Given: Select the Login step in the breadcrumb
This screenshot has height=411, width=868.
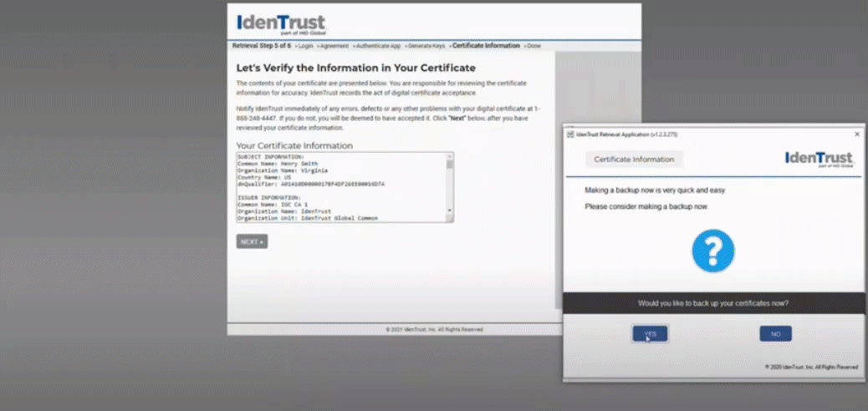Looking at the screenshot, I should [x=304, y=46].
